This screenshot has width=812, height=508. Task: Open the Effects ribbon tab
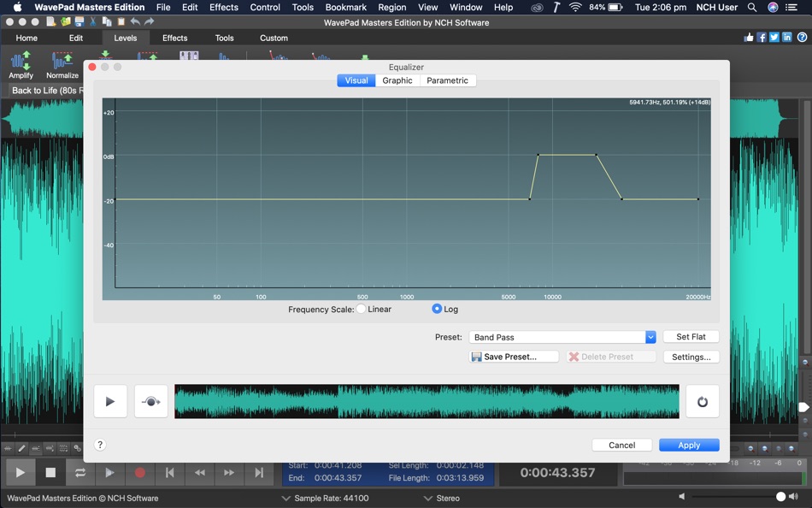pos(174,38)
